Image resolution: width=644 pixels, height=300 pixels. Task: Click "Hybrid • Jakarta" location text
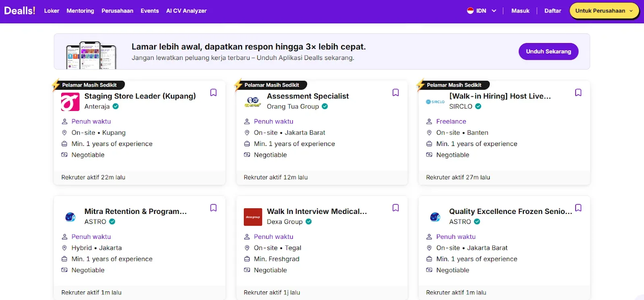(x=97, y=248)
